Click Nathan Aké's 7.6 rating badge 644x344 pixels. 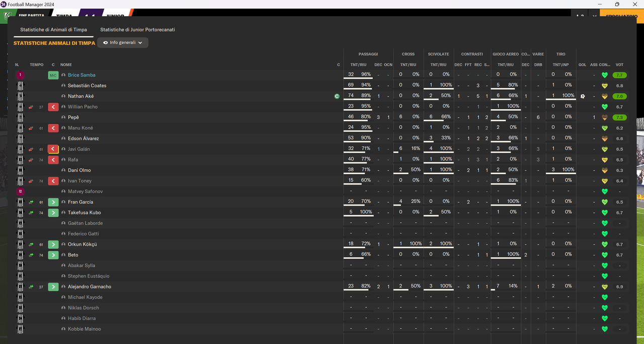click(x=619, y=96)
